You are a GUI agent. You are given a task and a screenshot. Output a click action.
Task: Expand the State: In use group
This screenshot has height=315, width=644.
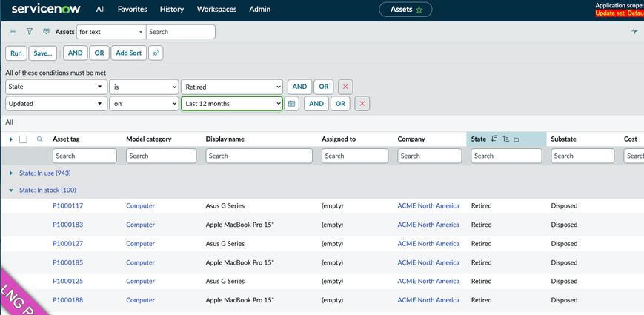11,173
